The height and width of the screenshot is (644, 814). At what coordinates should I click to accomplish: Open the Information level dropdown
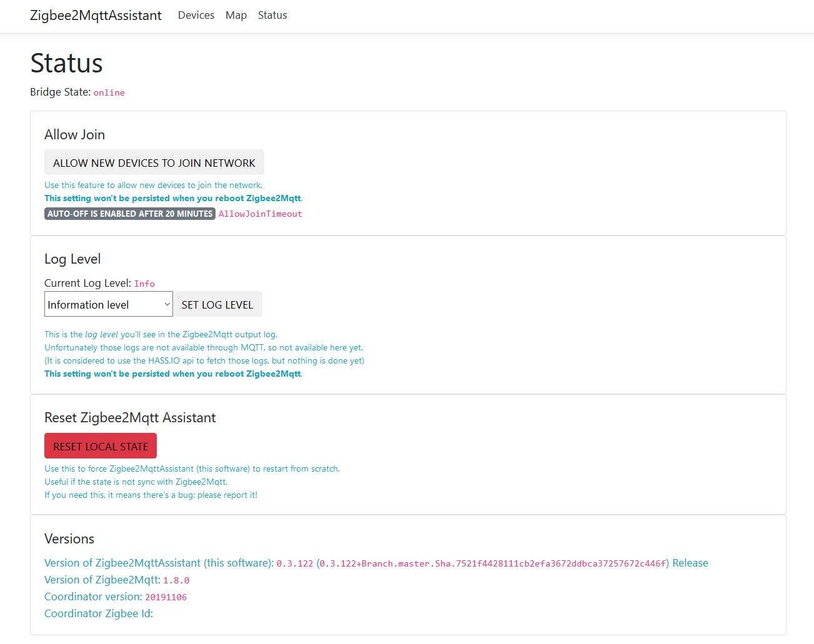(x=103, y=304)
